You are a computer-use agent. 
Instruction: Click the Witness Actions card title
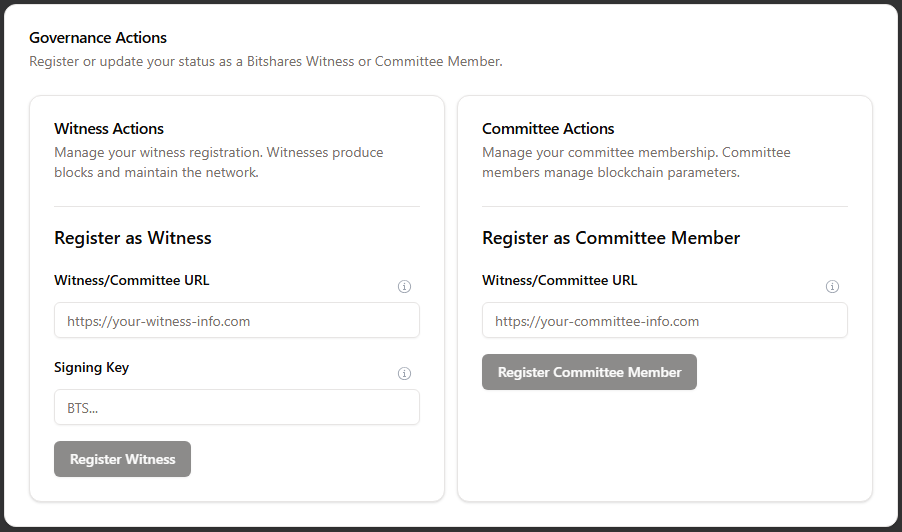point(109,129)
